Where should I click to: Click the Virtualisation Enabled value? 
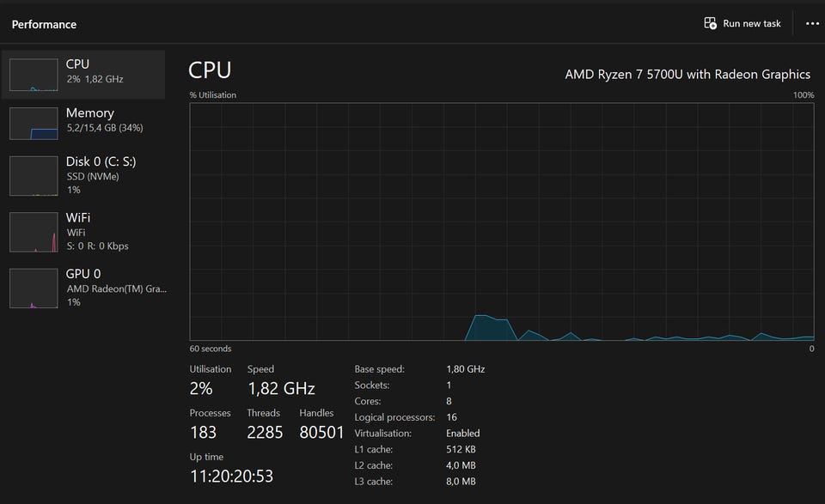pos(463,434)
